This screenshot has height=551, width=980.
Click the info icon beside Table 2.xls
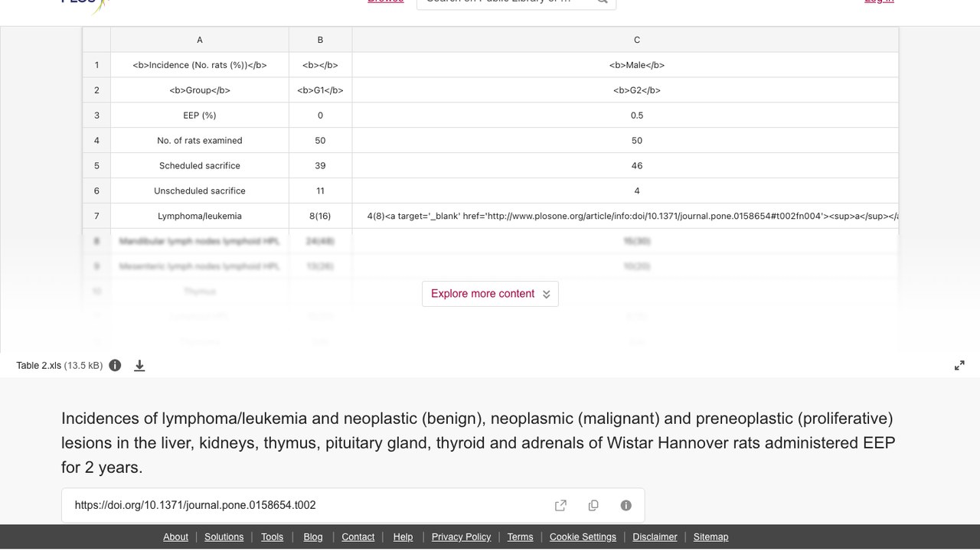pyautogui.click(x=115, y=365)
